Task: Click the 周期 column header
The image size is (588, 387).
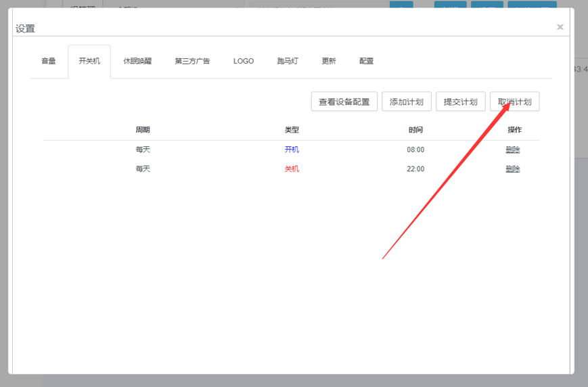Action: pos(143,130)
